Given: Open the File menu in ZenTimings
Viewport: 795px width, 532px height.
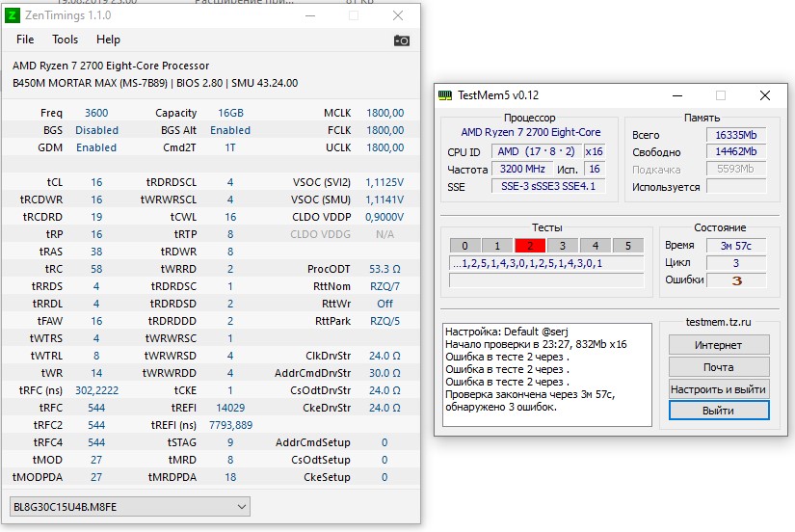Looking at the screenshot, I should tap(25, 40).
